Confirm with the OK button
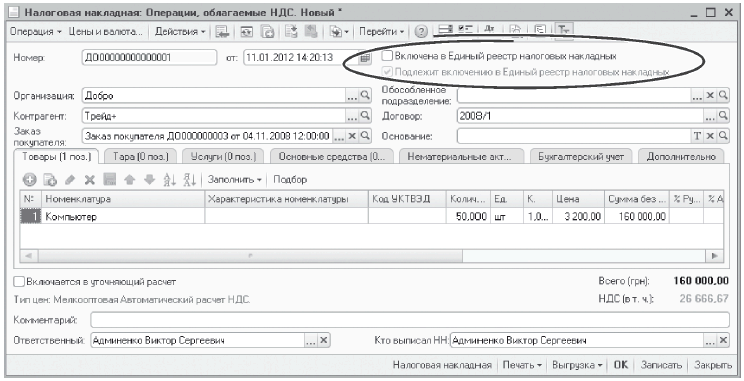This screenshot has width=744, height=381. [621, 365]
